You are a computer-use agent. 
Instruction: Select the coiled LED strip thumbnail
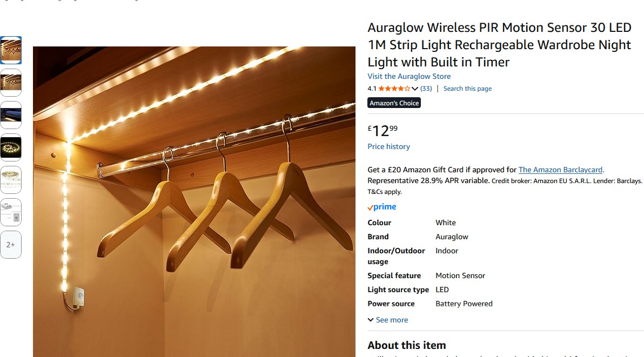pos(11,147)
